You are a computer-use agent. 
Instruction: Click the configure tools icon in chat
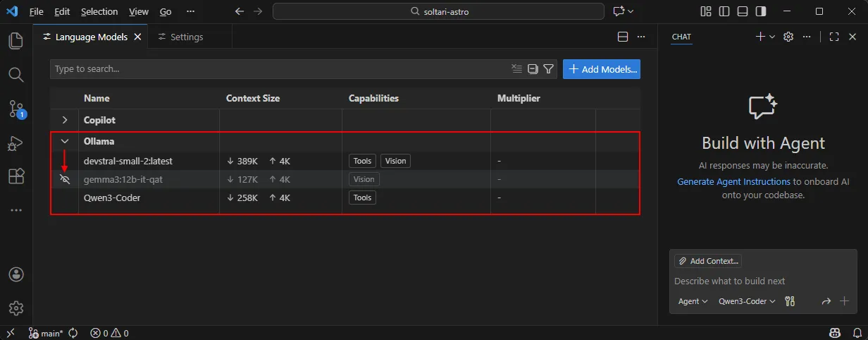pyautogui.click(x=789, y=301)
